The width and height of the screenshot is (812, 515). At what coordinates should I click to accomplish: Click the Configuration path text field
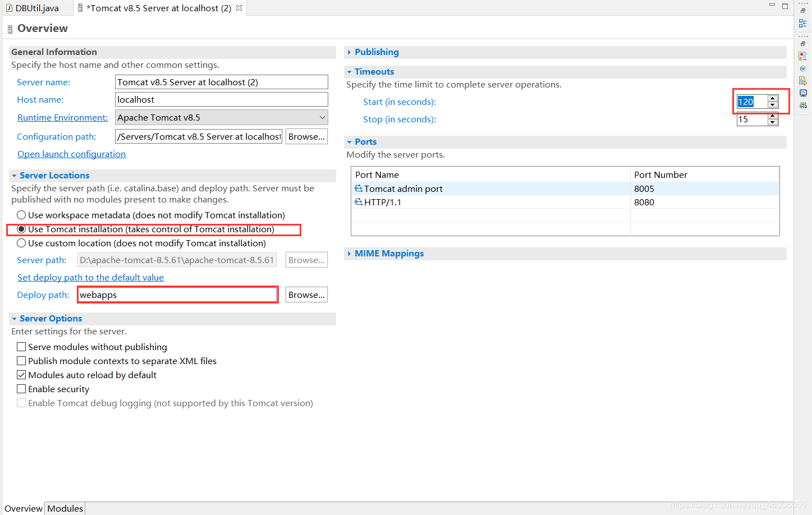coord(199,136)
